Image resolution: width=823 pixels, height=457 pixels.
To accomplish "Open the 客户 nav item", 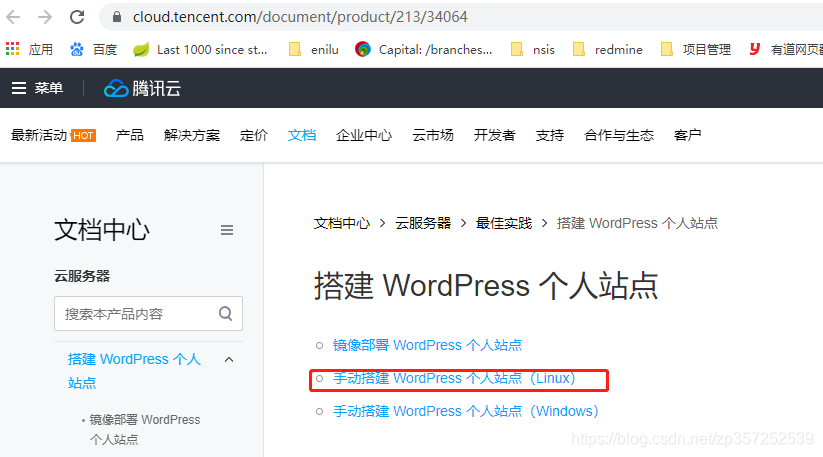I will pyautogui.click(x=688, y=135).
